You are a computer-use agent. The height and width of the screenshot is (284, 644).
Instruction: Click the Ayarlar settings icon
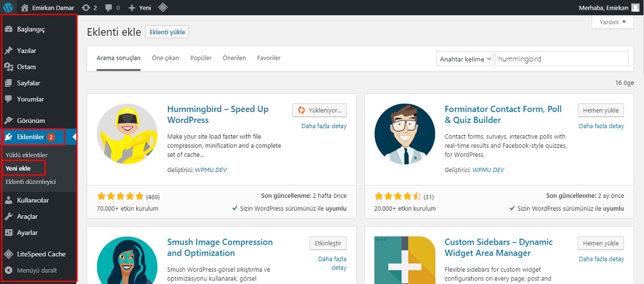(x=9, y=233)
